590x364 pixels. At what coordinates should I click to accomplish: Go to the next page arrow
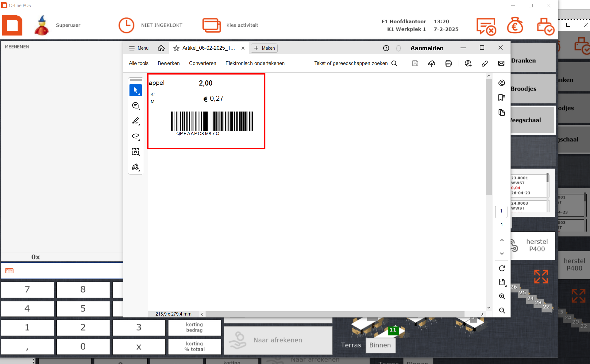point(502,254)
